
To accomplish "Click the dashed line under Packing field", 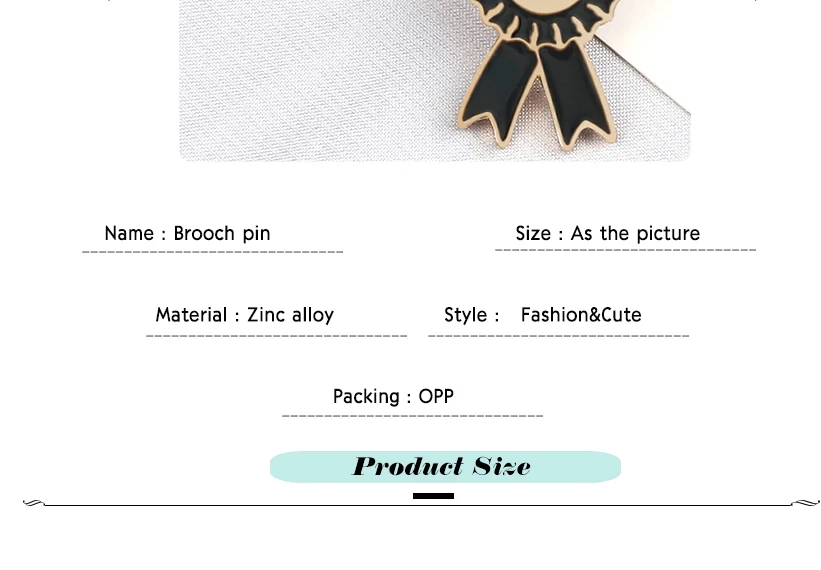I will [413, 416].
